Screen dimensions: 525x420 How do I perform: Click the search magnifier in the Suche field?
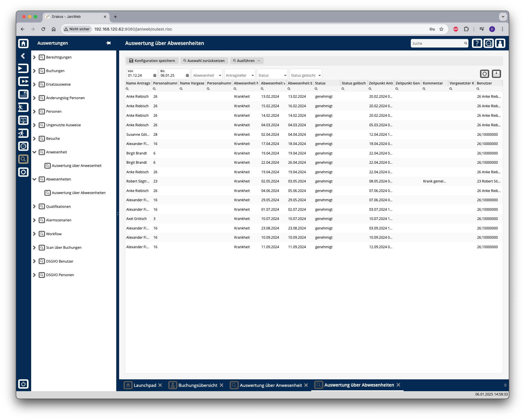tap(466, 43)
